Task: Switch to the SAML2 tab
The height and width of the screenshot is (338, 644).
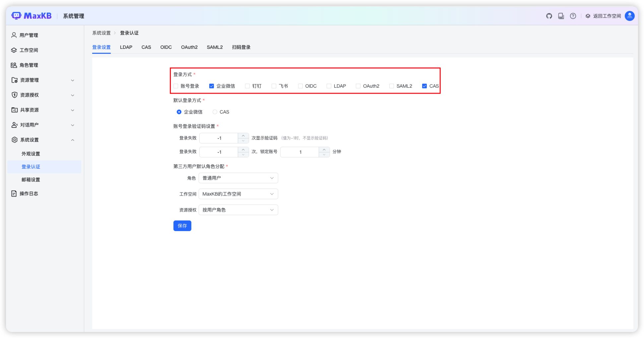Action: (215, 47)
